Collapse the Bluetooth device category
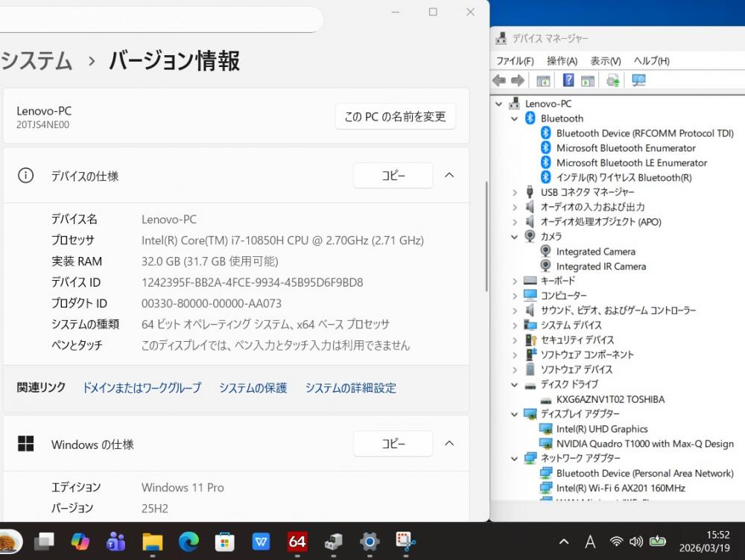 [x=514, y=118]
